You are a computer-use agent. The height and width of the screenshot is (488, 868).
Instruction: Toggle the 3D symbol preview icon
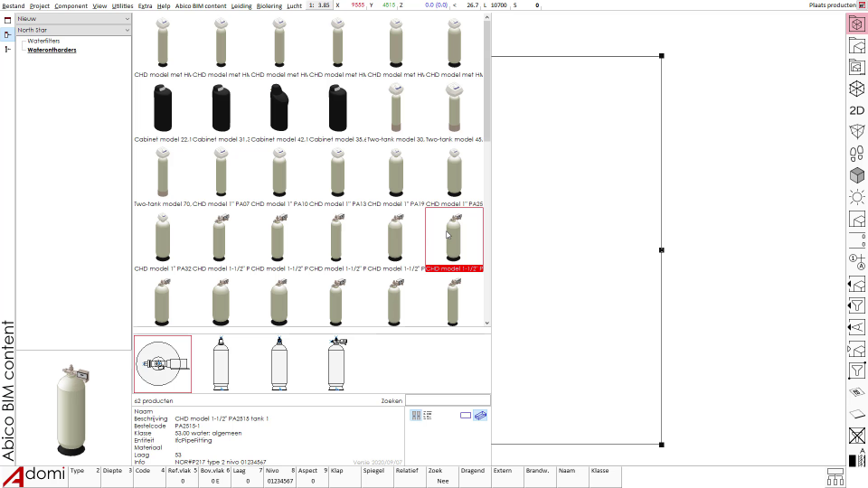481,415
